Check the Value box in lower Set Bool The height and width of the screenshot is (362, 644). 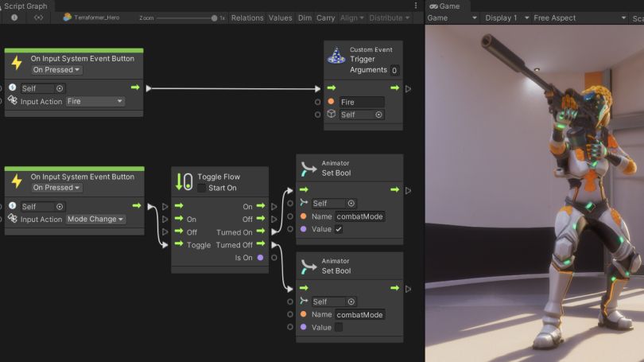339,328
